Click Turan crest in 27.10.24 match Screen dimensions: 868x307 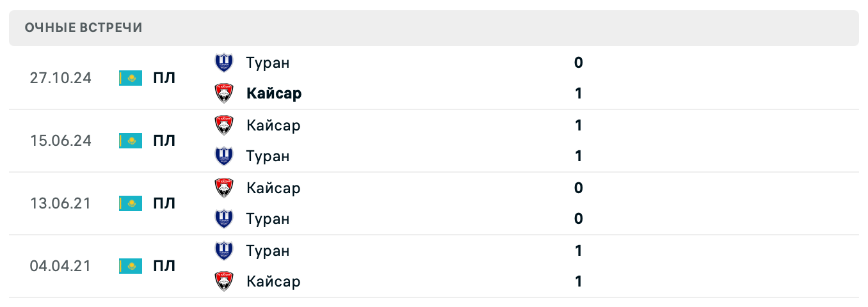click(x=223, y=63)
